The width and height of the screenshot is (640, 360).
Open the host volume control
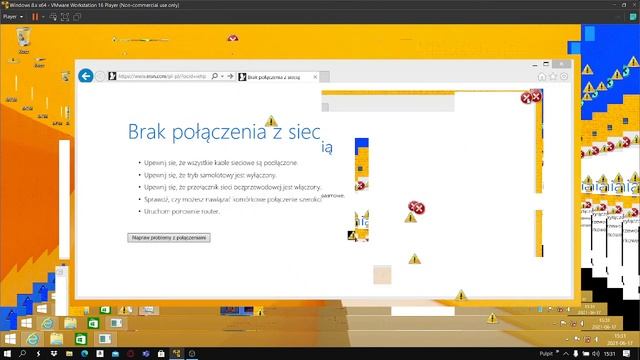pyautogui.click(x=596, y=354)
